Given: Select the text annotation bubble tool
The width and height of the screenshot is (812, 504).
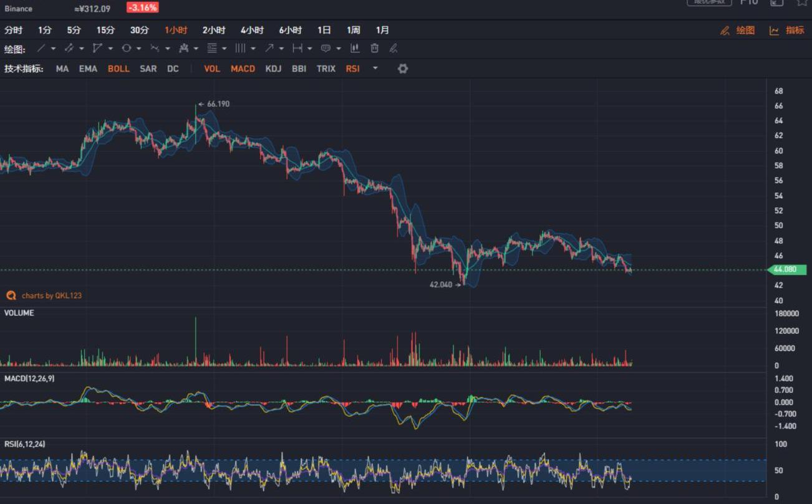Looking at the screenshot, I should [x=326, y=48].
